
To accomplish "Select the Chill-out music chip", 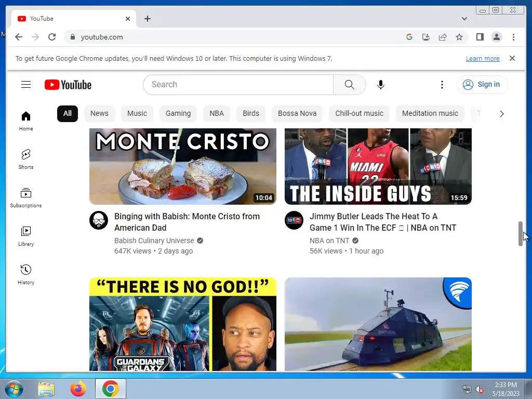I will 360,113.
